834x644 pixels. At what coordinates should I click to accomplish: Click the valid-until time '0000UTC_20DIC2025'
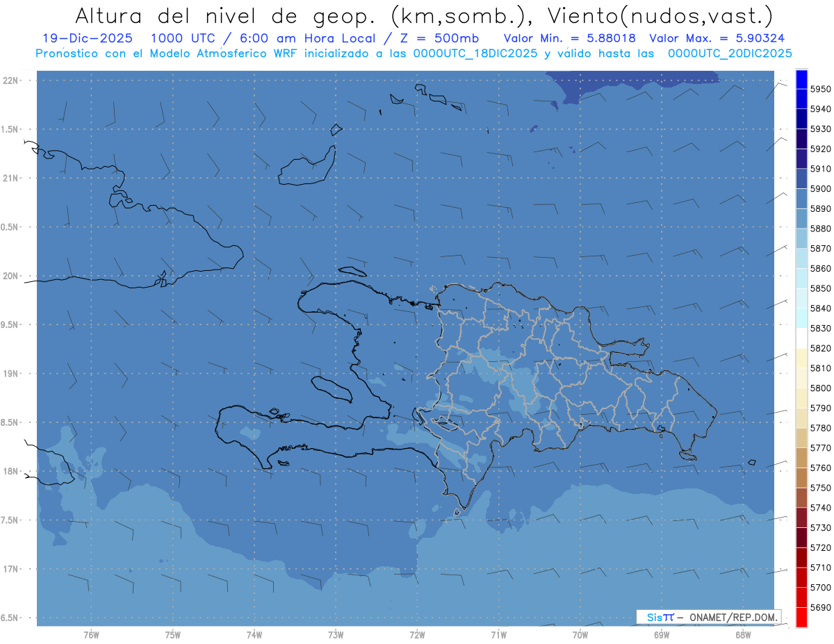pos(729,53)
